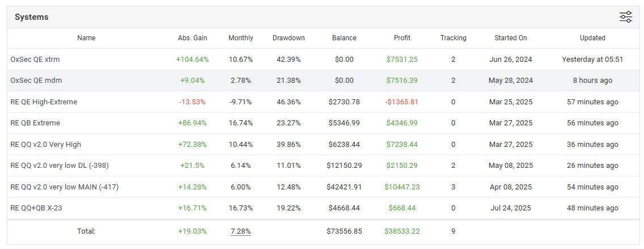The width and height of the screenshot is (644, 249).
Task: Sort table by Name column header
Action: [86, 38]
